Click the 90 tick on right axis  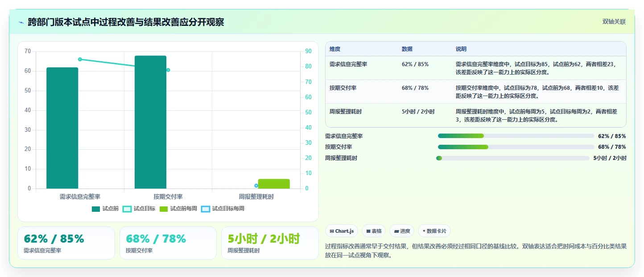308,51
